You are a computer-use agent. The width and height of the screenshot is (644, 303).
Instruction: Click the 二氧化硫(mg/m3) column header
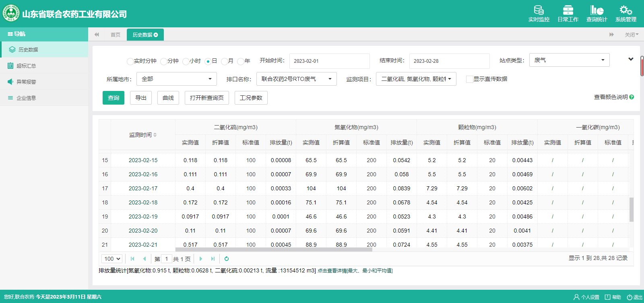pos(235,127)
